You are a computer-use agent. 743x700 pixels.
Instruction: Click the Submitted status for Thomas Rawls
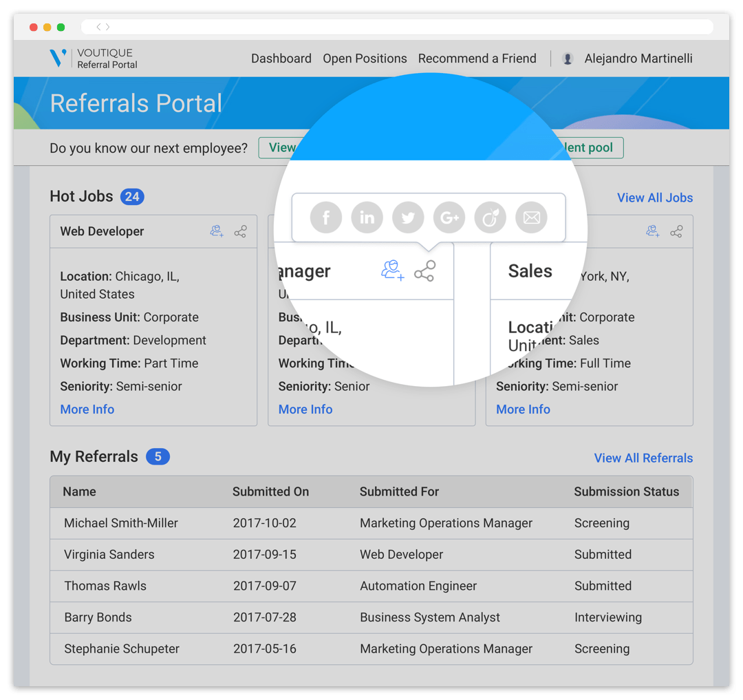[603, 586]
